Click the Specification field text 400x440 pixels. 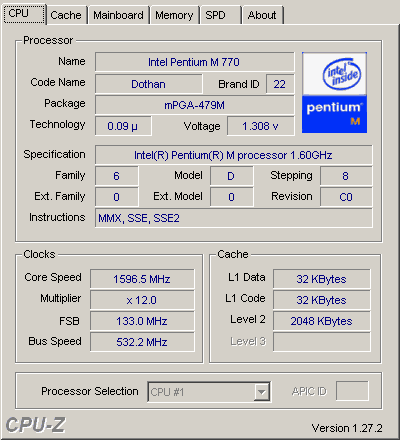point(233,155)
